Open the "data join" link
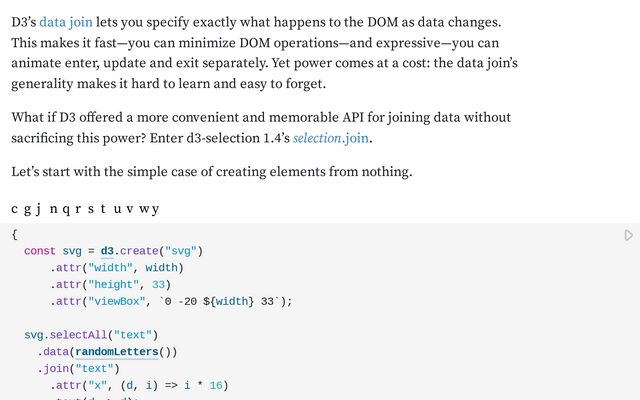The height and width of the screenshot is (400, 640). (66, 21)
